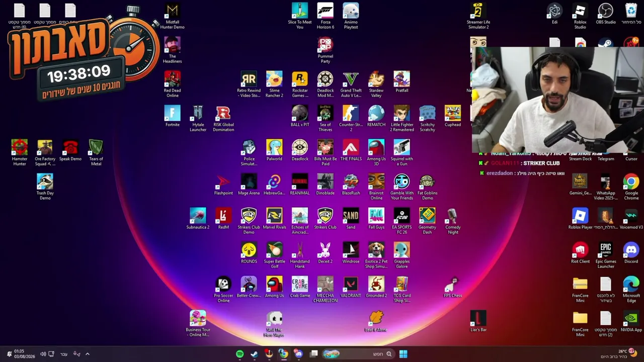Open Gamble With Your Friends shortcut
The image size is (644, 362).
[401, 187]
